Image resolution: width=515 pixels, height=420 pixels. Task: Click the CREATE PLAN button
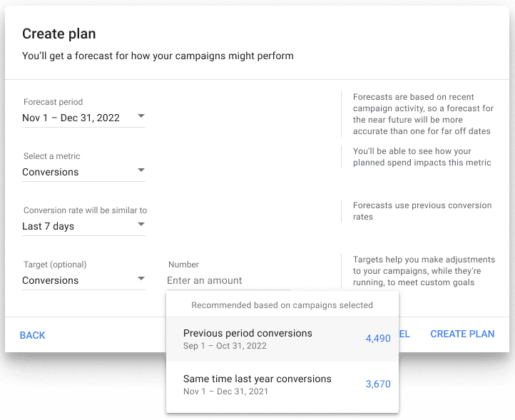click(x=462, y=334)
